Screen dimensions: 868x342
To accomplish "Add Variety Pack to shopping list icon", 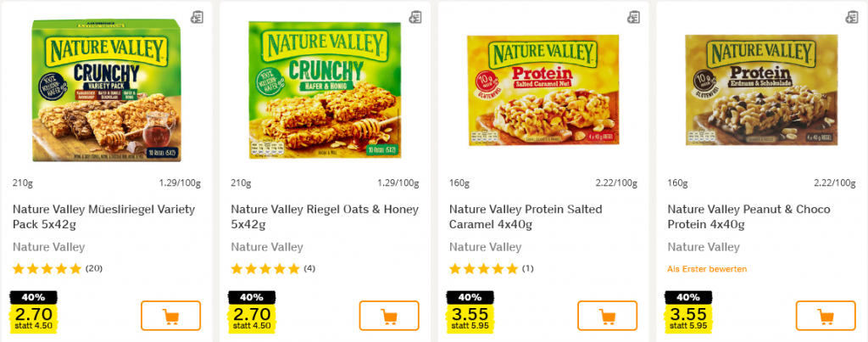I will 198,17.
